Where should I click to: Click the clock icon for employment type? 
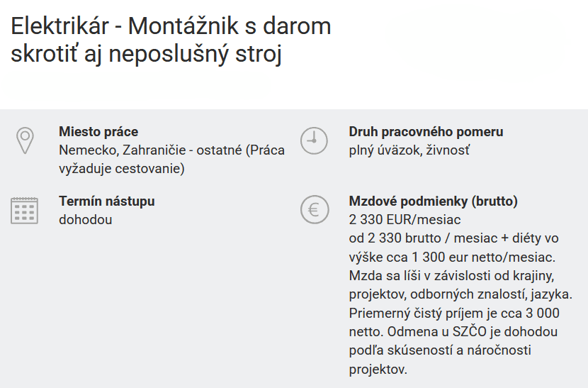click(314, 140)
